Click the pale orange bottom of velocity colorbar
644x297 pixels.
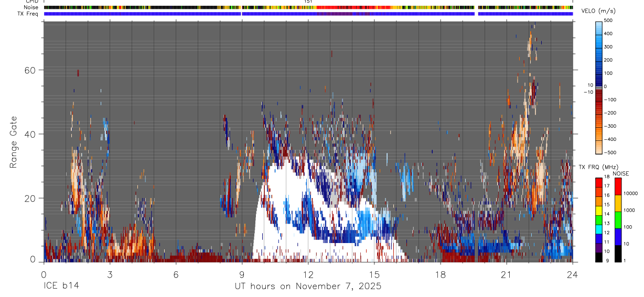(598, 147)
